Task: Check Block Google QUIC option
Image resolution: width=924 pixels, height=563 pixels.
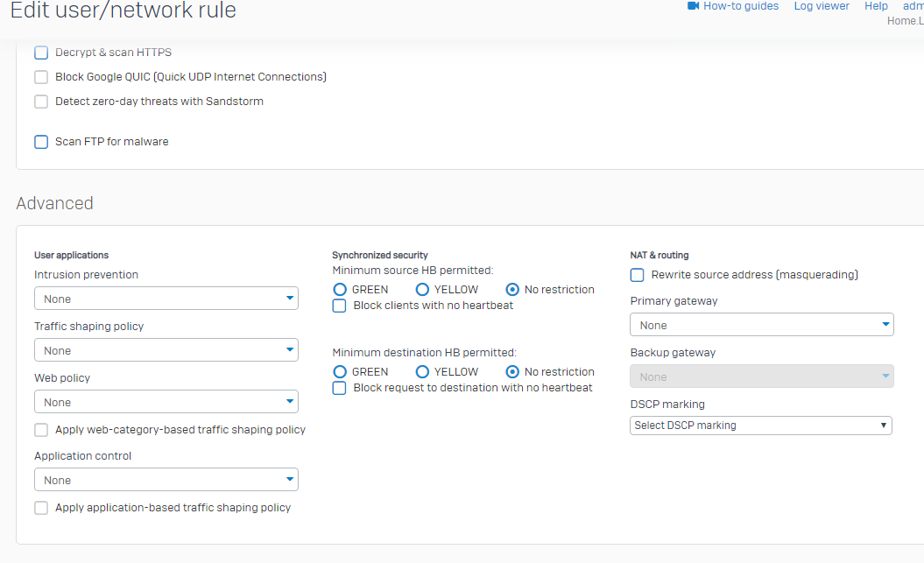Action: (41, 77)
